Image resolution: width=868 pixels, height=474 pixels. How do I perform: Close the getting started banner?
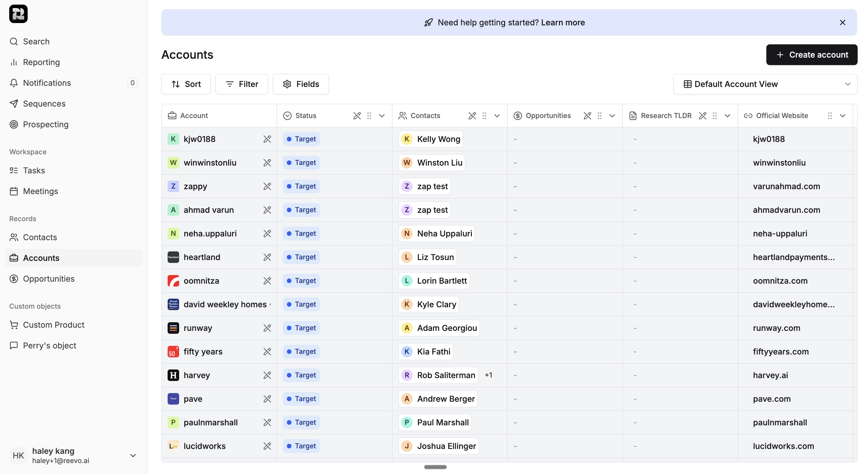(x=842, y=22)
